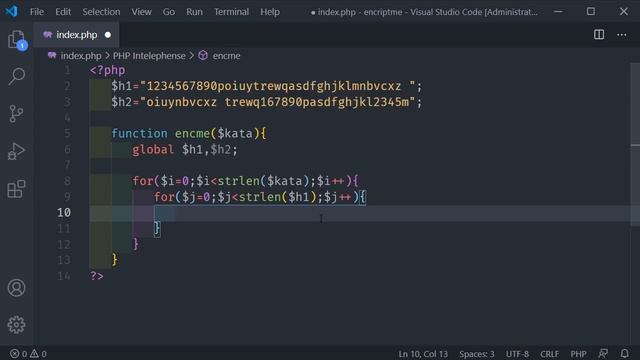
Task: Click the global keyword on line 6
Action: pyautogui.click(x=153, y=149)
